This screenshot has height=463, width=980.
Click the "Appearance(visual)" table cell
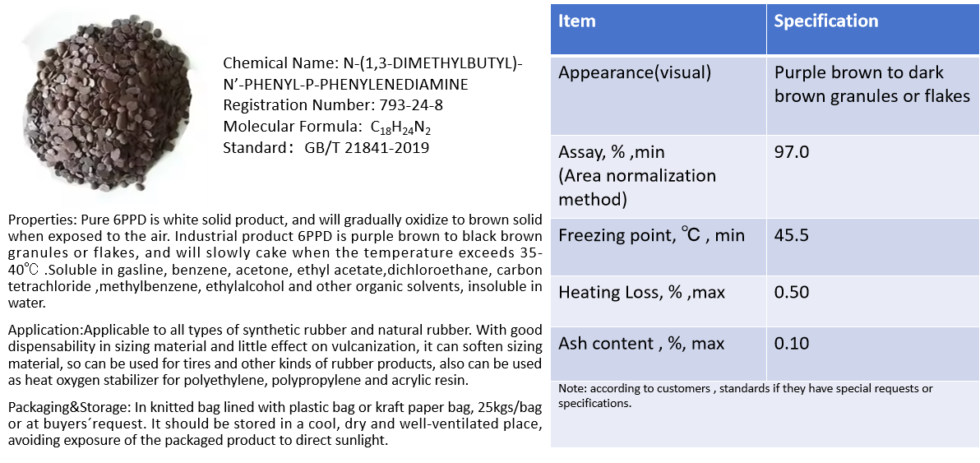point(635,72)
